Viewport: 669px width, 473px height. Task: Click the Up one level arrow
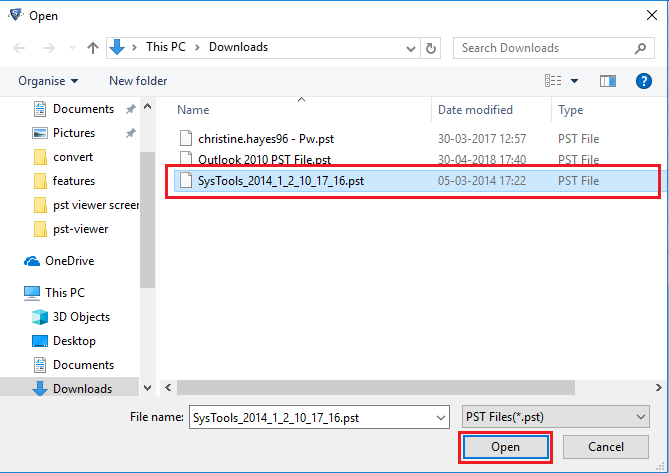tap(93, 48)
